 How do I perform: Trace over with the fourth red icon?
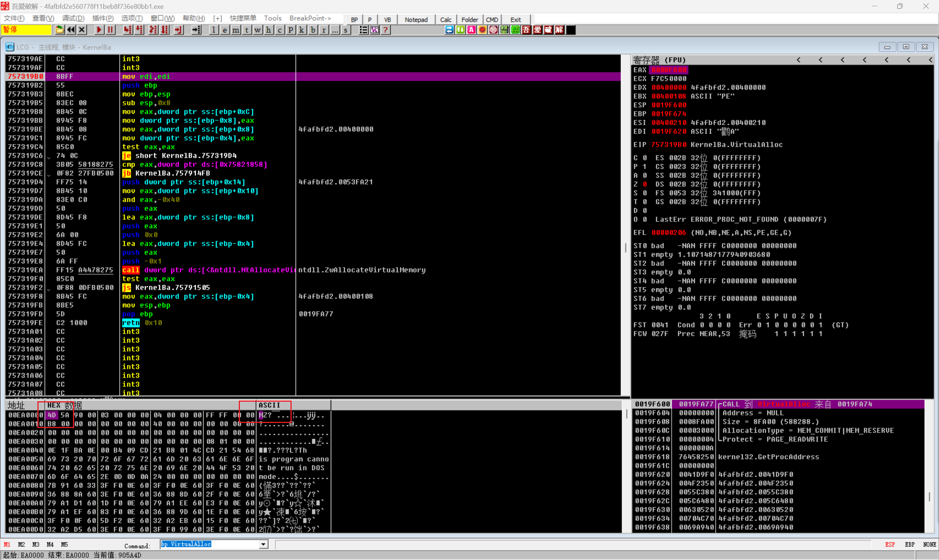(165, 30)
